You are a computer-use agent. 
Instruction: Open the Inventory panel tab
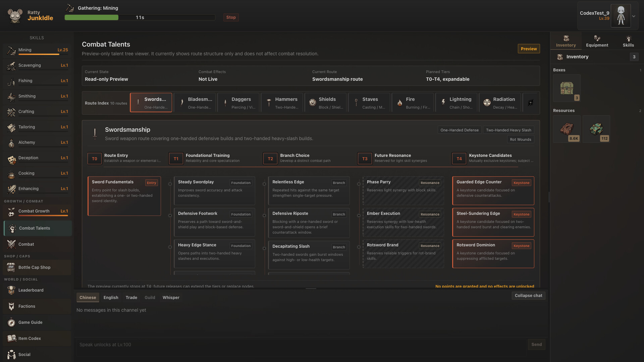[x=566, y=41]
